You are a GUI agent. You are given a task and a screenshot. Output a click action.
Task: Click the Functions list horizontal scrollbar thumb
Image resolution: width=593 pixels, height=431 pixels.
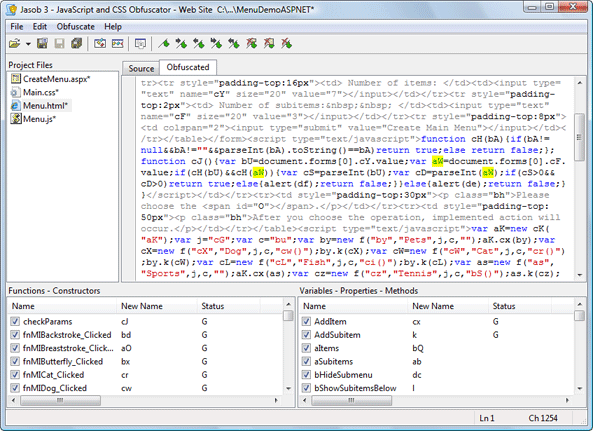[x=61, y=400]
